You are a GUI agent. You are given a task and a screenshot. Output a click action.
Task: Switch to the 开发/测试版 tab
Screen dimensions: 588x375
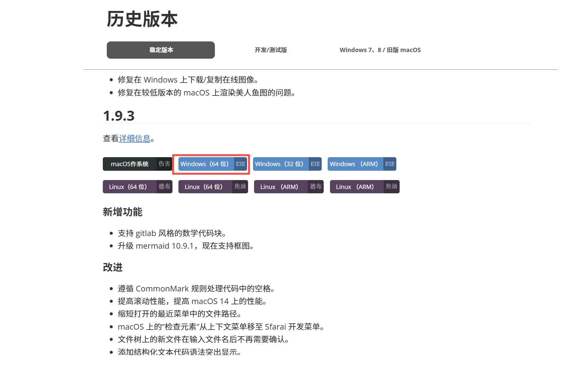(271, 50)
